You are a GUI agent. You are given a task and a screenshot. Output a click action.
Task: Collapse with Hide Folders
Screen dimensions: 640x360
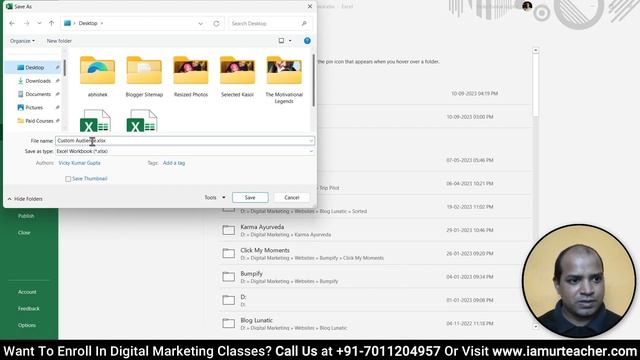pyautogui.click(x=25, y=199)
